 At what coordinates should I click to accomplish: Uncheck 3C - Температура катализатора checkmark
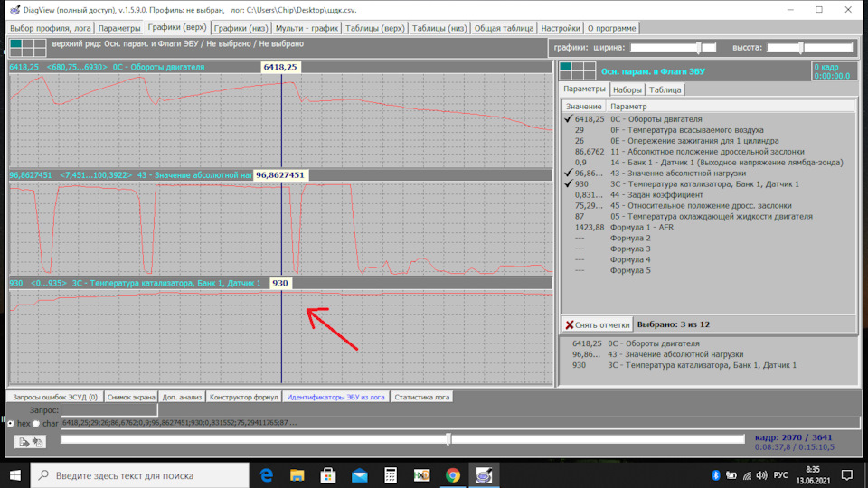click(568, 183)
